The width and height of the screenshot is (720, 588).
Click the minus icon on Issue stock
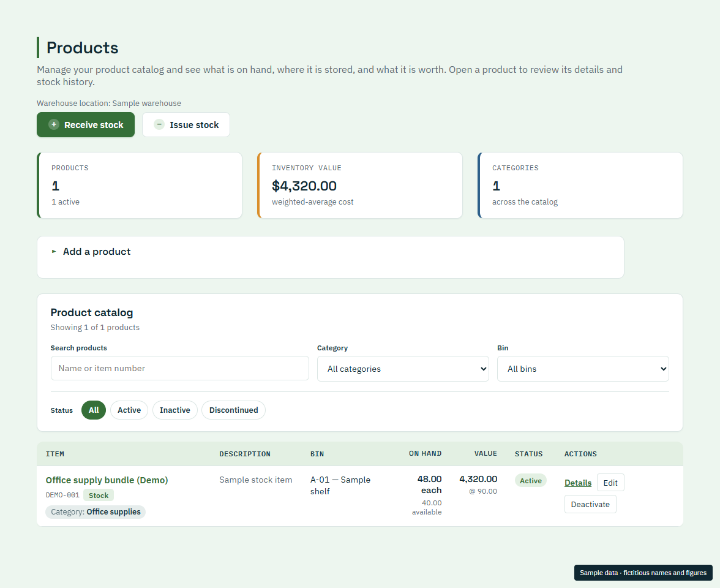pos(159,124)
